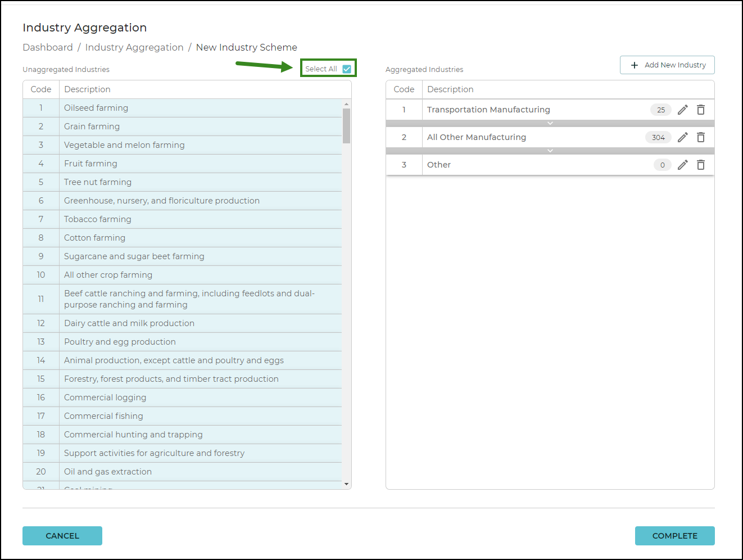This screenshot has height=560, width=743.
Task: Remove the Other industry via trash icon
Action: click(x=701, y=165)
